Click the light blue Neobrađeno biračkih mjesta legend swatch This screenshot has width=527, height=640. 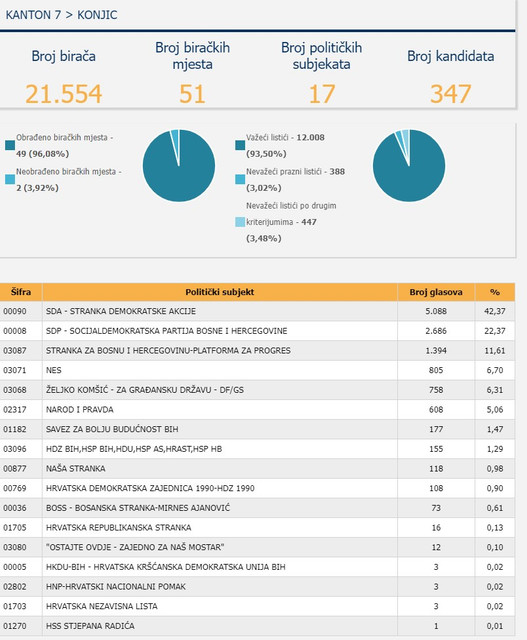point(10,180)
